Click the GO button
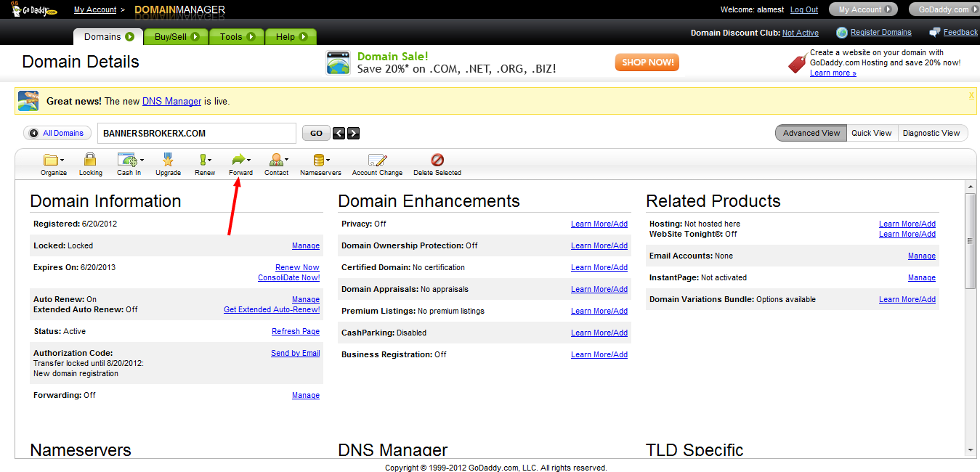Screen dimensions: 980x472 316,133
